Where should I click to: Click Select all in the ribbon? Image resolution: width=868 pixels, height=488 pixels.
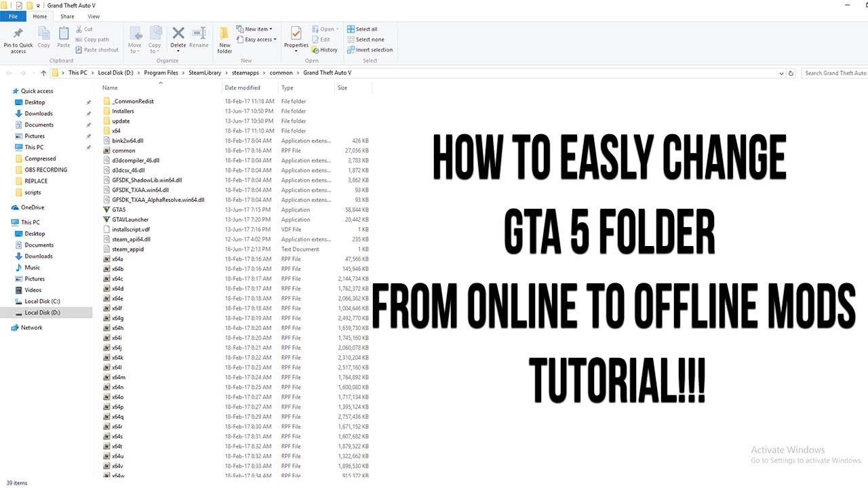[362, 30]
